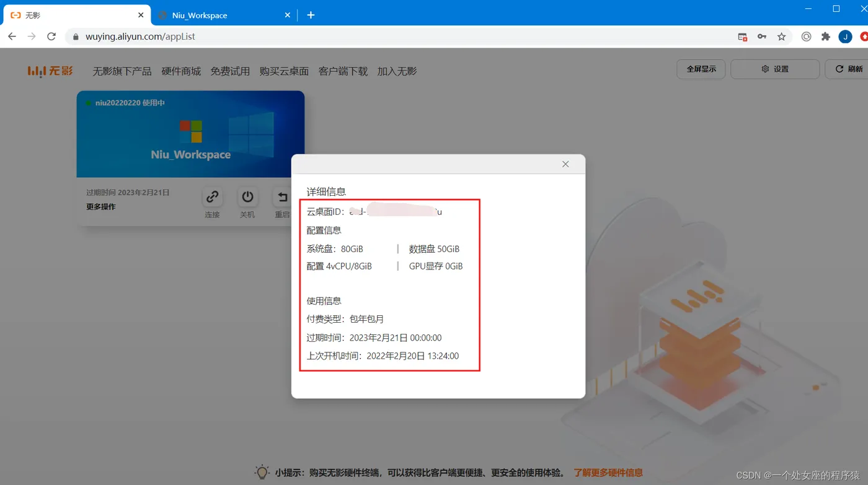Viewport: 868px width, 485px height.
Task: Minimize the browser window
Action: click(809, 9)
